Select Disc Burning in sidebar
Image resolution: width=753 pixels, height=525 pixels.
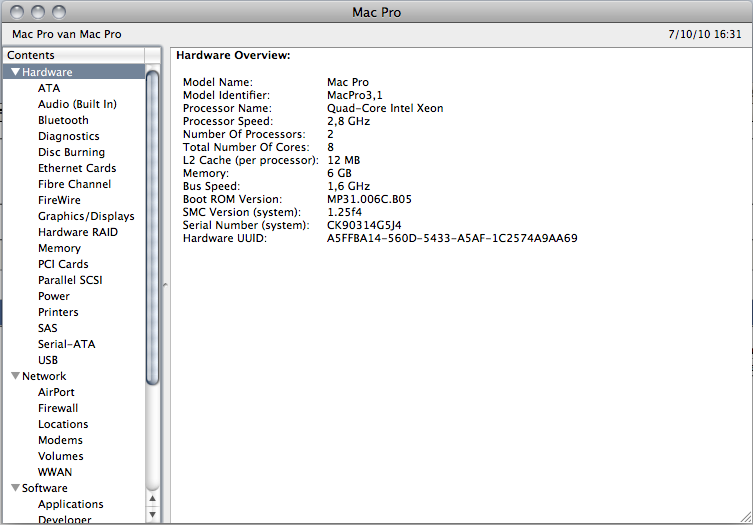point(72,152)
